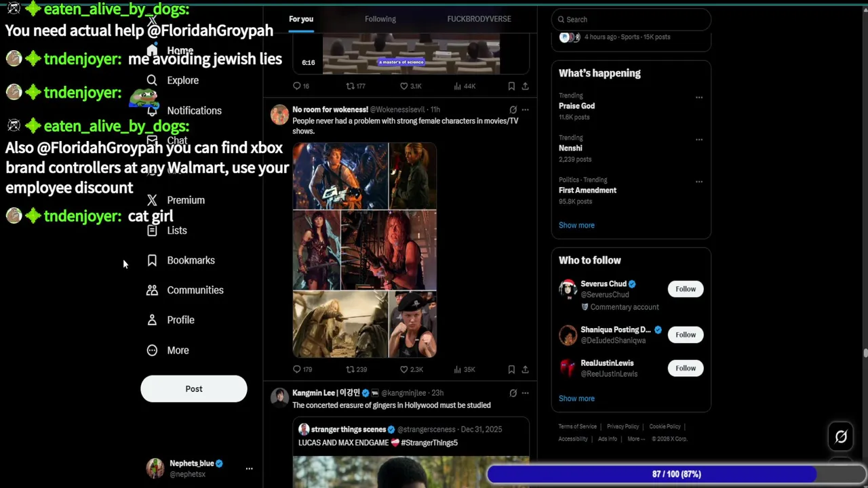Click the floating Grok button
Image resolution: width=868 pixels, height=488 pixels.
click(x=841, y=437)
